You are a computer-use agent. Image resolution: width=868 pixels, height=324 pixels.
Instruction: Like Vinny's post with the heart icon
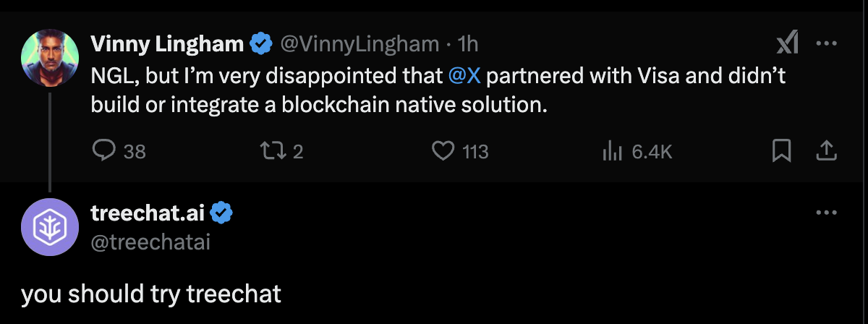click(x=442, y=150)
